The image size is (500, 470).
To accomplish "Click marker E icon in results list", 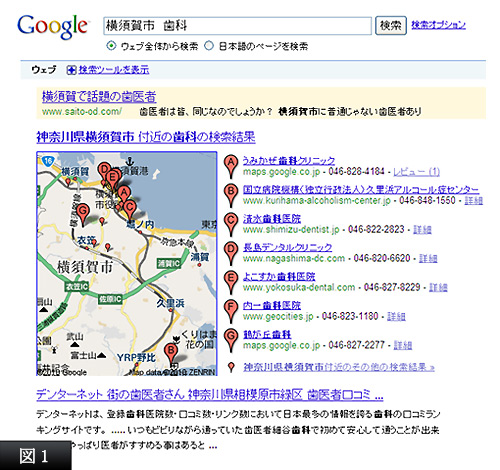I will (231, 283).
